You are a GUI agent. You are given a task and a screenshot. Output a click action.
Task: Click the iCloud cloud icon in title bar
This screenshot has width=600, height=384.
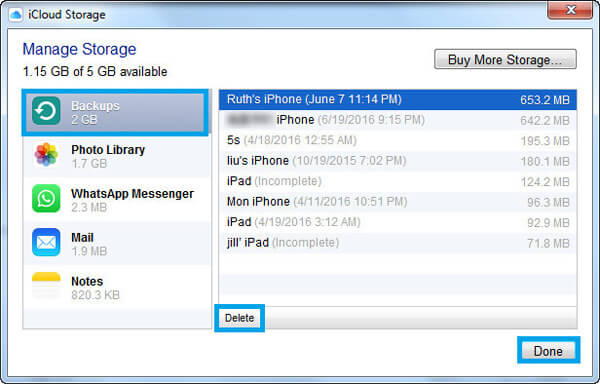pyautogui.click(x=16, y=15)
